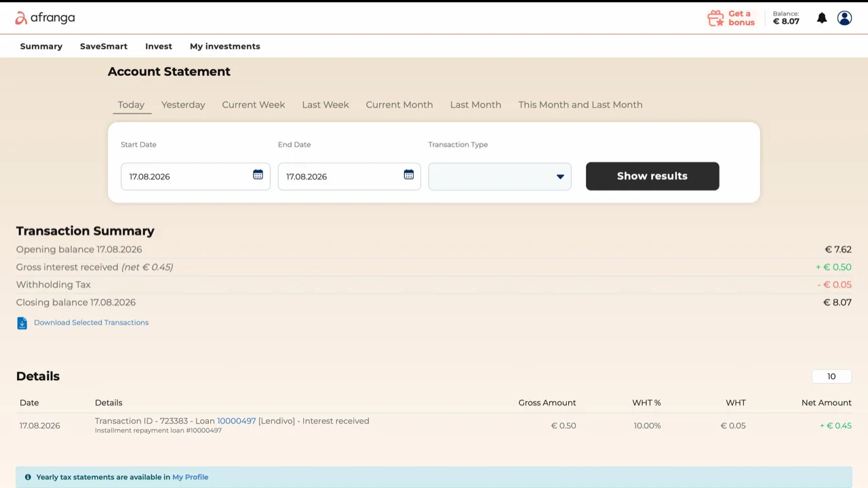868x488 pixels.
Task: Click the + € 0.45 net amount cell
Action: (x=835, y=426)
